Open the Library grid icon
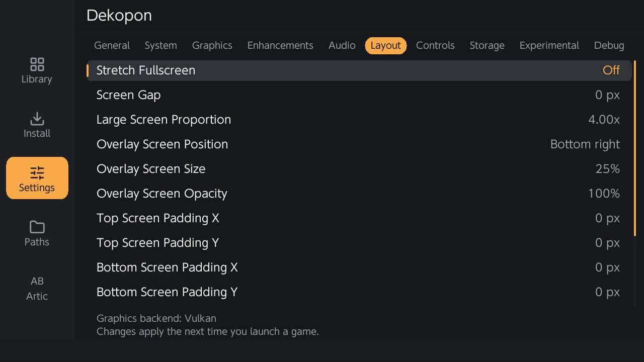Screen dimensions: 644x362 click(x=37, y=64)
